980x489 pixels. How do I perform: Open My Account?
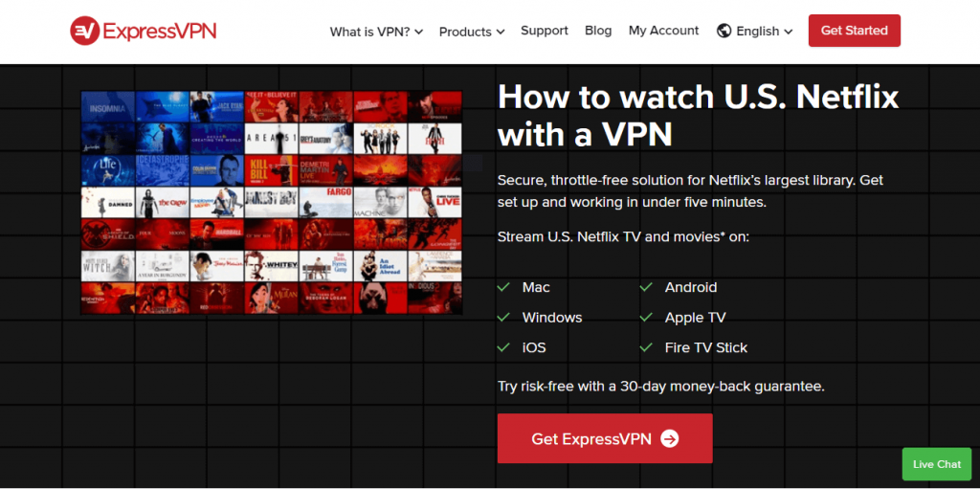click(x=664, y=30)
